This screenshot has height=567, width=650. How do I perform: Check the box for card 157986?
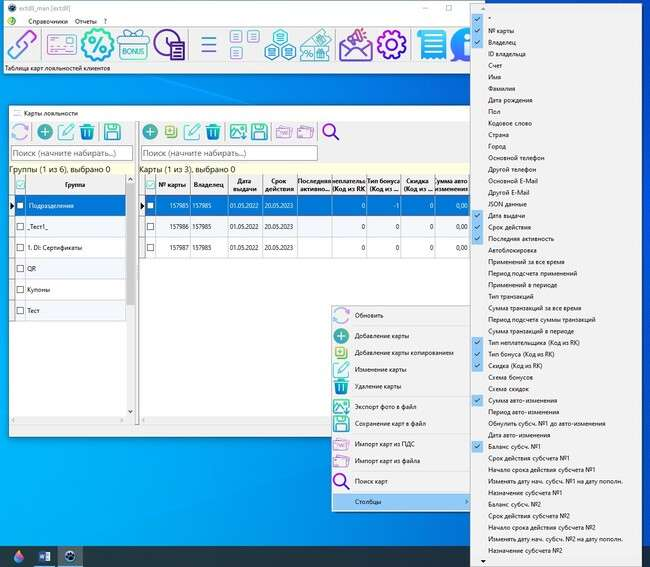[150, 227]
